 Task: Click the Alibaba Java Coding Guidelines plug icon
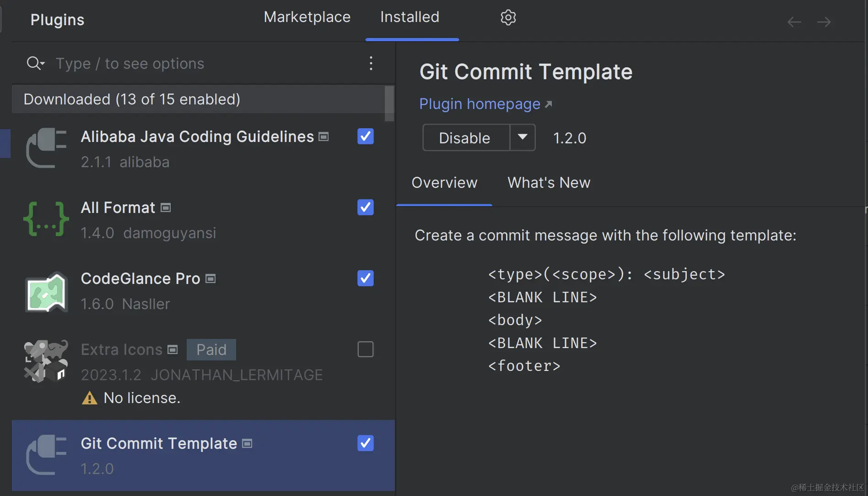pos(46,148)
